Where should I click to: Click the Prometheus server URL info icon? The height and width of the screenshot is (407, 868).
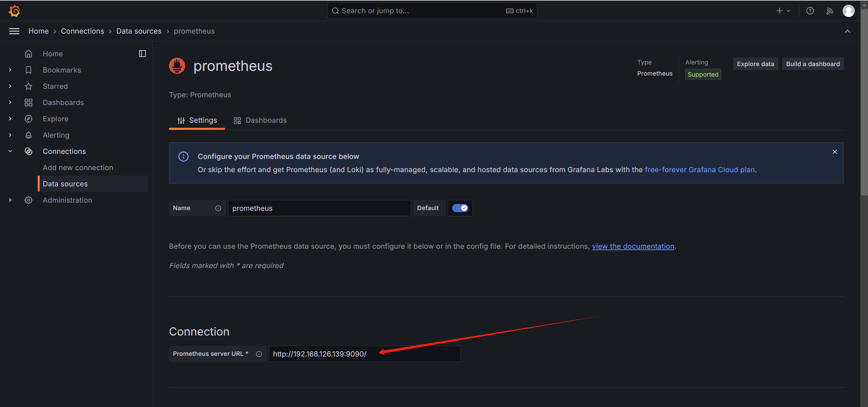point(259,354)
